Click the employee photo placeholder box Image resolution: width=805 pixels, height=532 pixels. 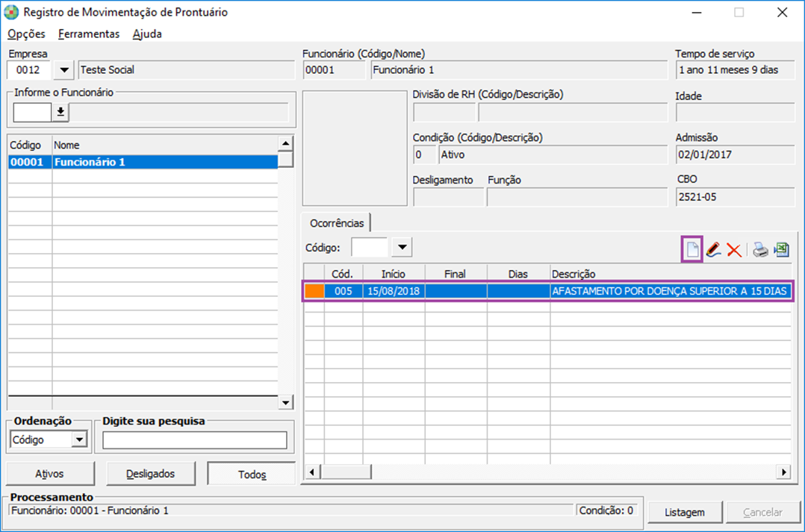(355, 148)
